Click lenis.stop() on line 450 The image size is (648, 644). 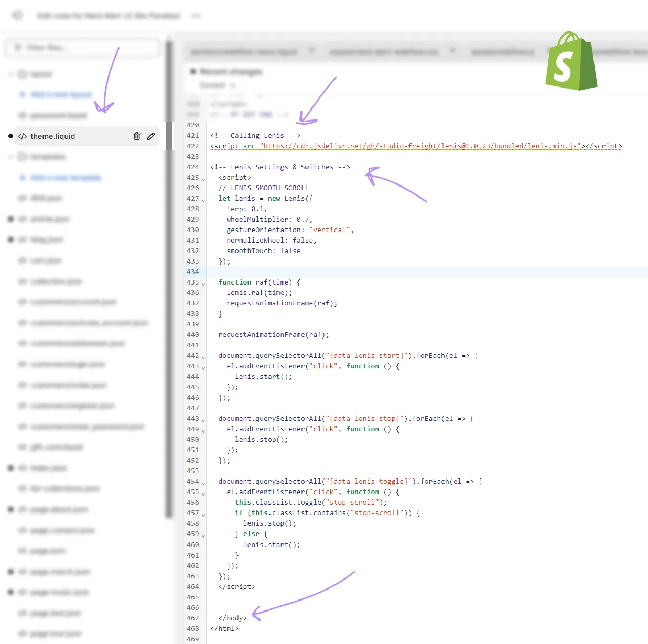[262, 440]
